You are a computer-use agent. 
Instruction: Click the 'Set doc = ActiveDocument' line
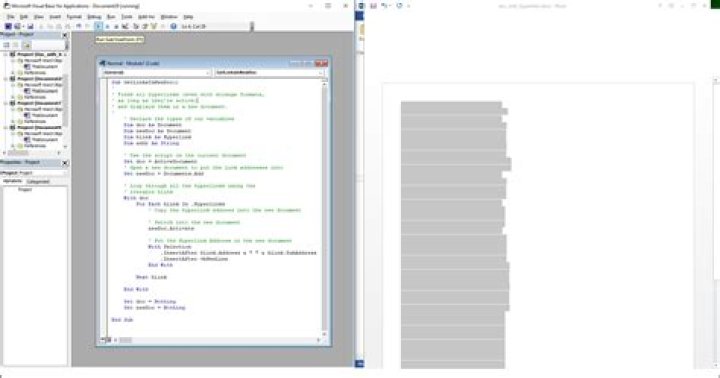click(x=160, y=162)
